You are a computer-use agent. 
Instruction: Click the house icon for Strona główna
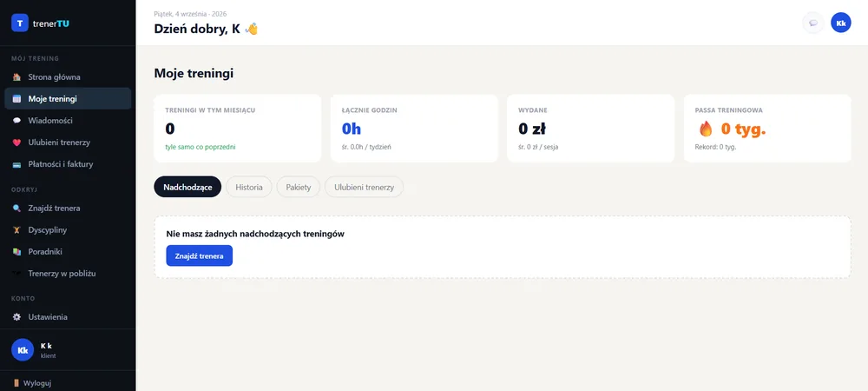[16, 77]
